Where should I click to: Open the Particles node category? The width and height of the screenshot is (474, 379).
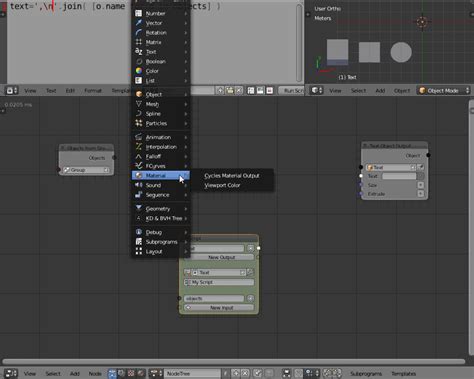tap(161, 123)
